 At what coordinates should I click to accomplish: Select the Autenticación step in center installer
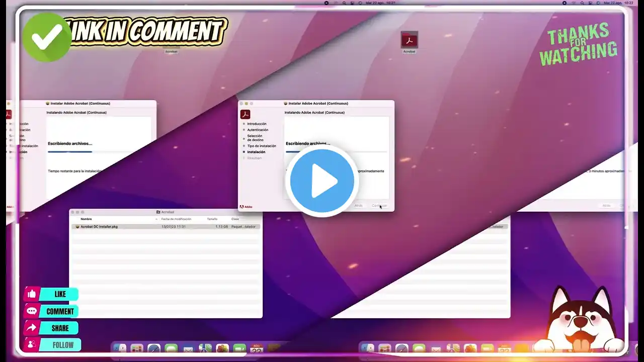(x=258, y=130)
